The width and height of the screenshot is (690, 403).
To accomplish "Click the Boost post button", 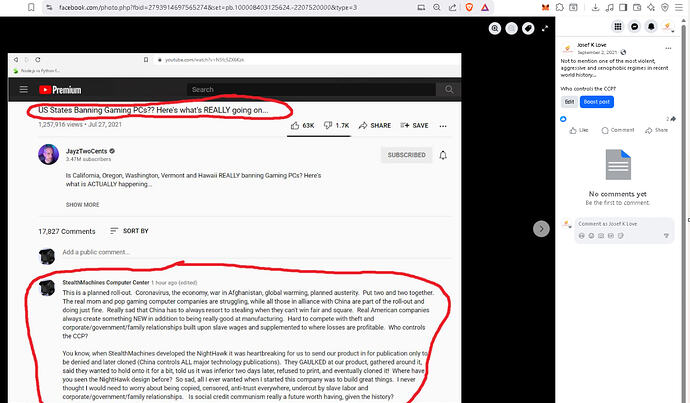I will [595, 102].
